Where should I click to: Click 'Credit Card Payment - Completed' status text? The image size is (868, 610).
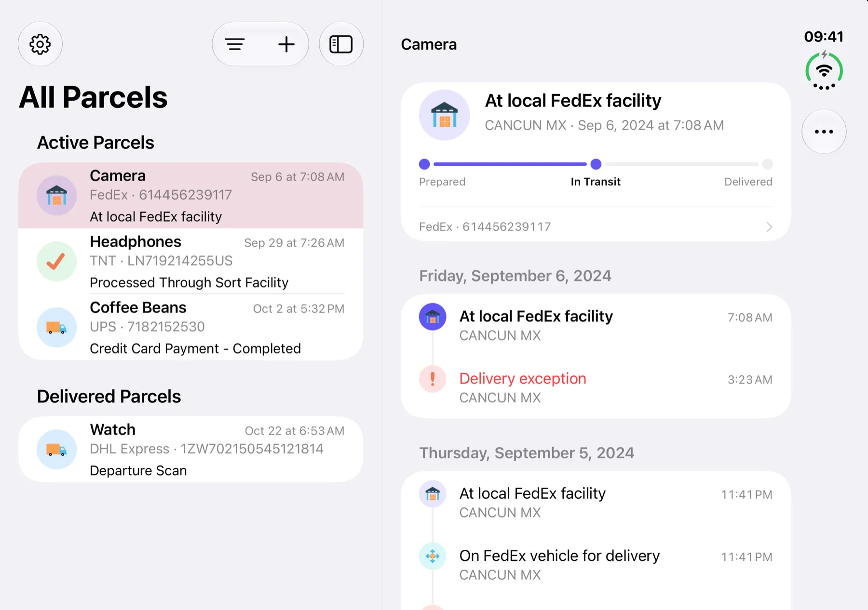click(x=195, y=348)
